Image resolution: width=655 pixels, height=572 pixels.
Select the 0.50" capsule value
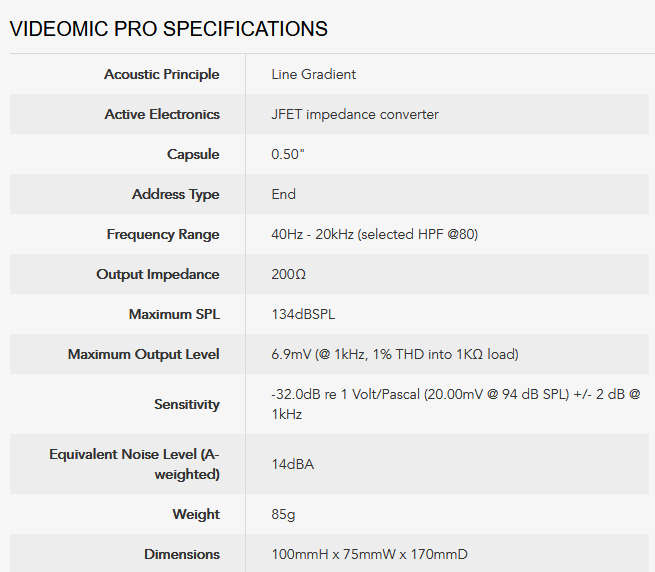287,154
